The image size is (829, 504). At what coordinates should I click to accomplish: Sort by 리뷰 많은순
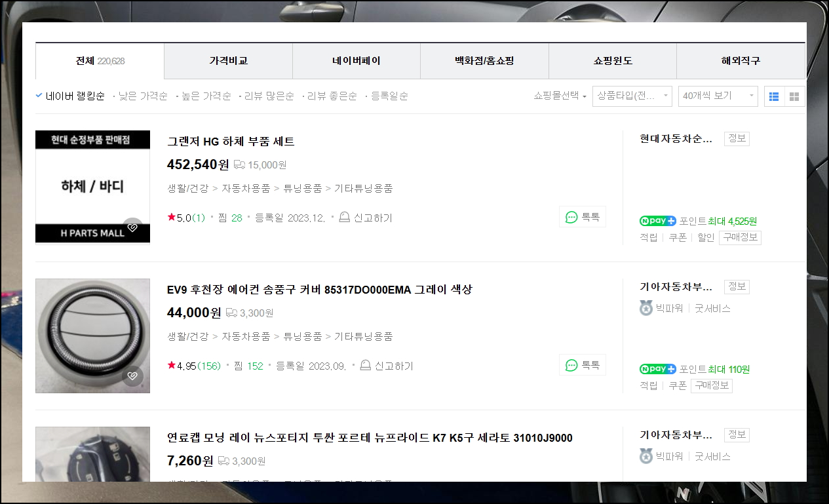(269, 96)
